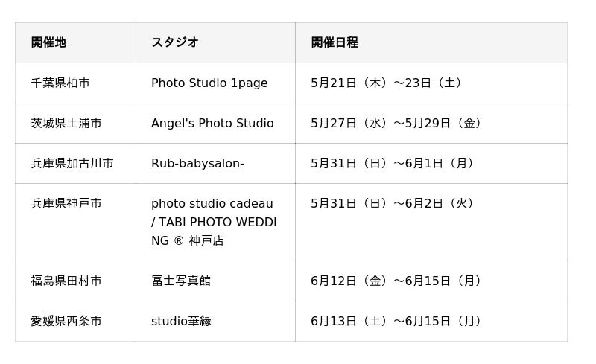The width and height of the screenshot is (596, 364).
Task: Click the 5月21日(木)〜23日(土) date cell
Action: [388, 83]
